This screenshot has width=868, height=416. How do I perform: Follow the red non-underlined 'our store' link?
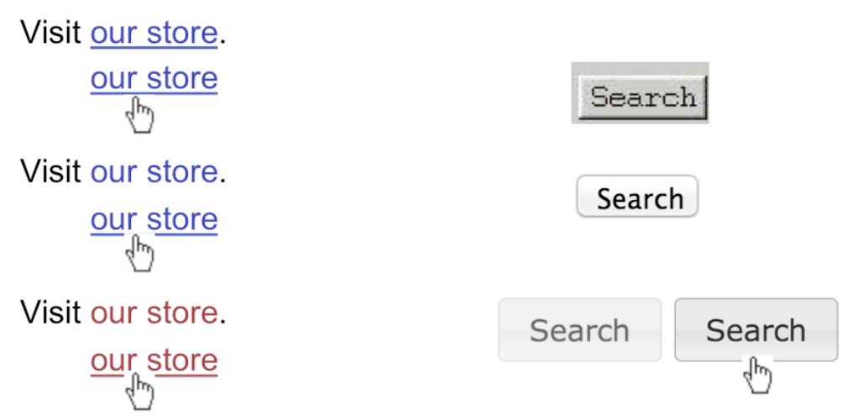(x=154, y=313)
